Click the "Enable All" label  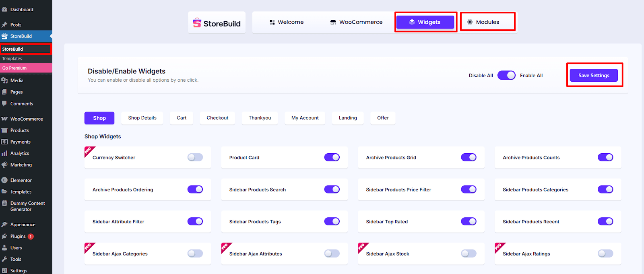531,76
